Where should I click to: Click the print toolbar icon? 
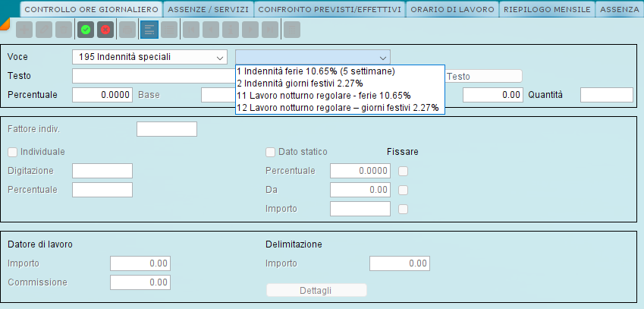(x=127, y=30)
